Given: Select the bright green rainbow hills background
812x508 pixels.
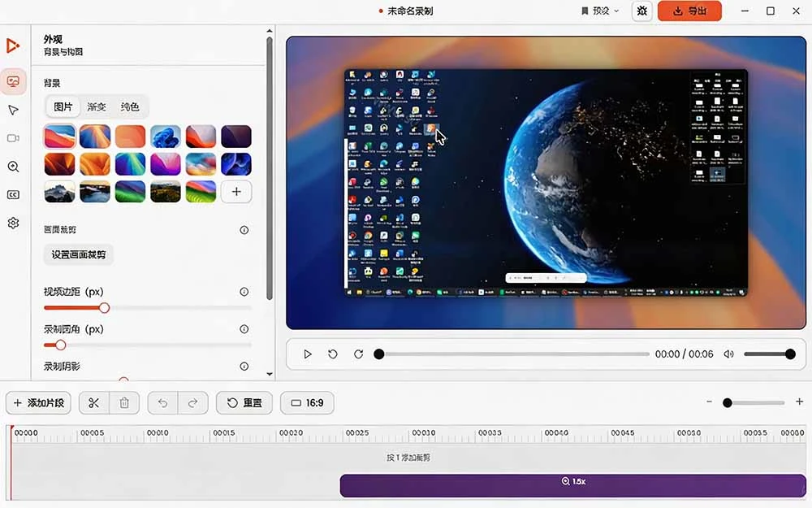Looking at the screenshot, I should pos(201,192).
